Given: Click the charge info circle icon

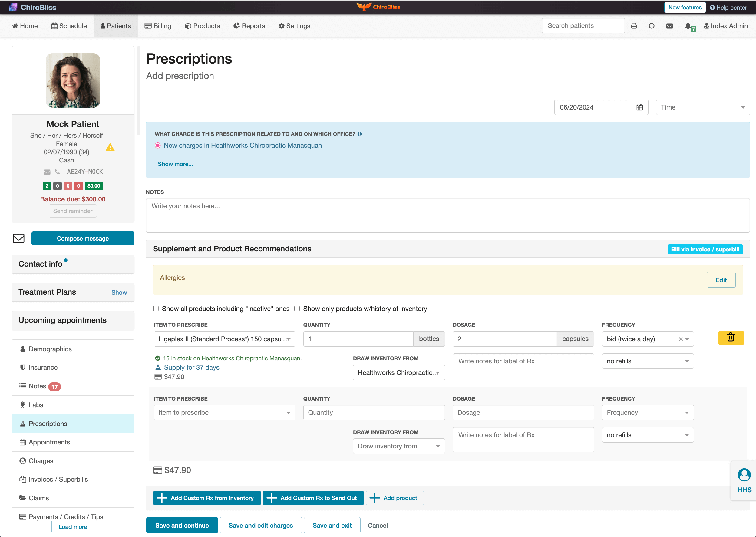Looking at the screenshot, I should tap(360, 134).
